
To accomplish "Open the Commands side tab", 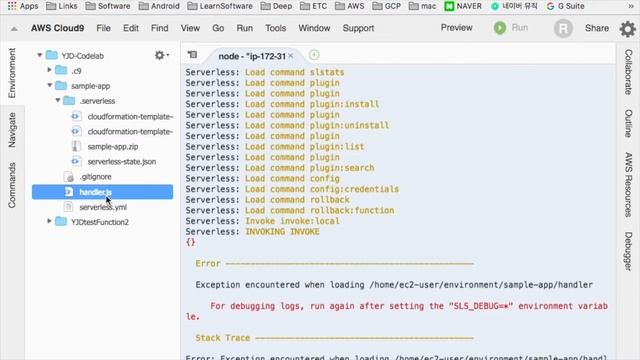I will (x=12, y=185).
